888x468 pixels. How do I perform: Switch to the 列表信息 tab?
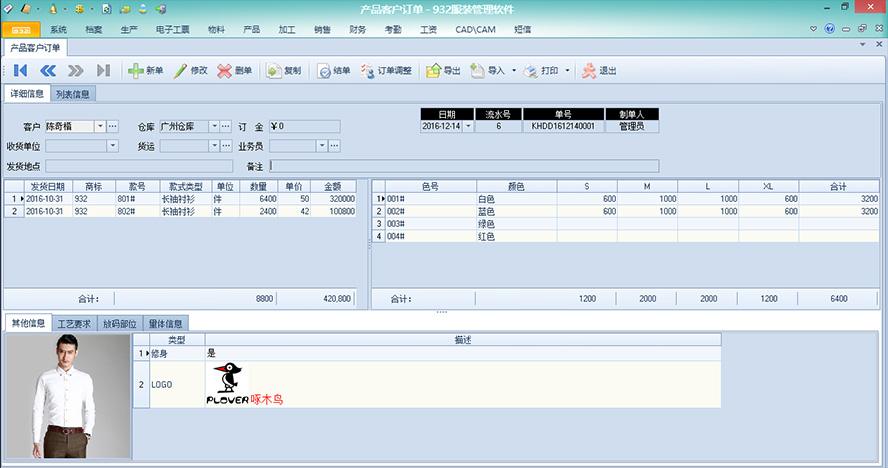(74, 95)
